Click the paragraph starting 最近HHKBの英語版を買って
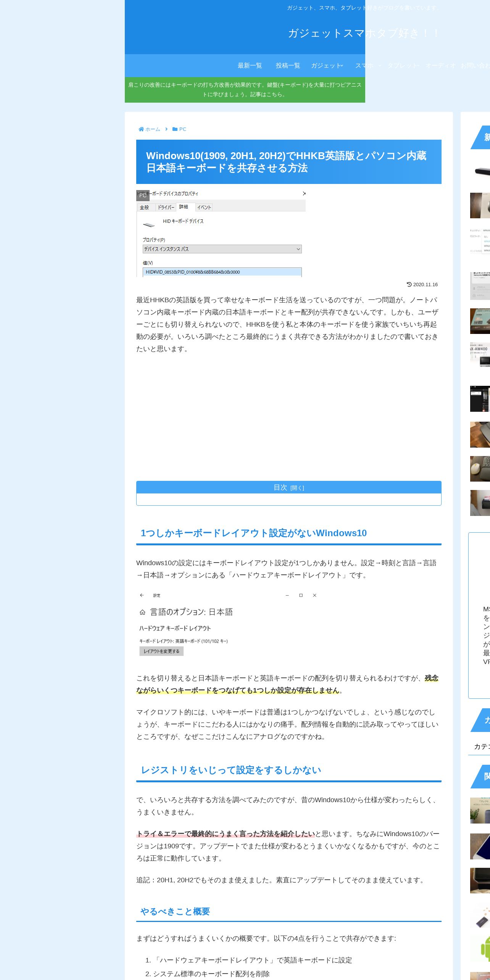The height and width of the screenshot is (980, 490). click(x=289, y=324)
